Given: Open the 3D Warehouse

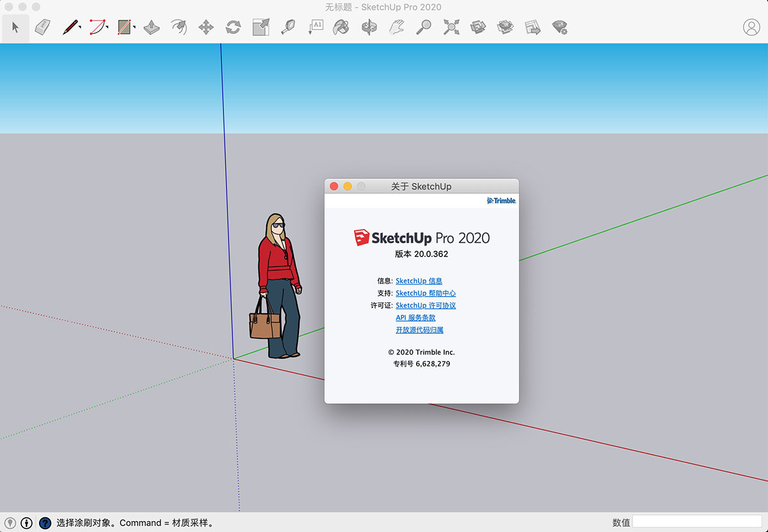Looking at the screenshot, I should pyautogui.click(x=478, y=27).
